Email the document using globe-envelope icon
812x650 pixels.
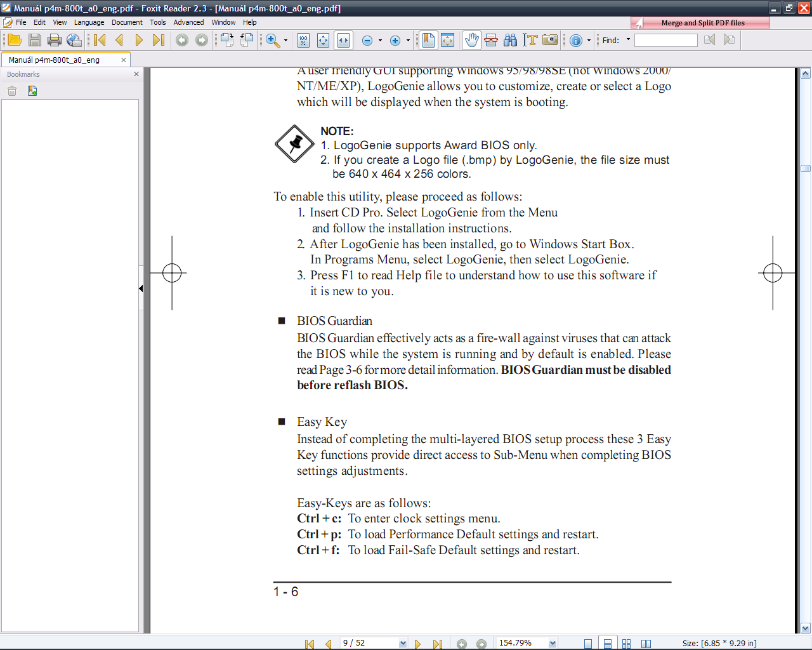coord(74,40)
